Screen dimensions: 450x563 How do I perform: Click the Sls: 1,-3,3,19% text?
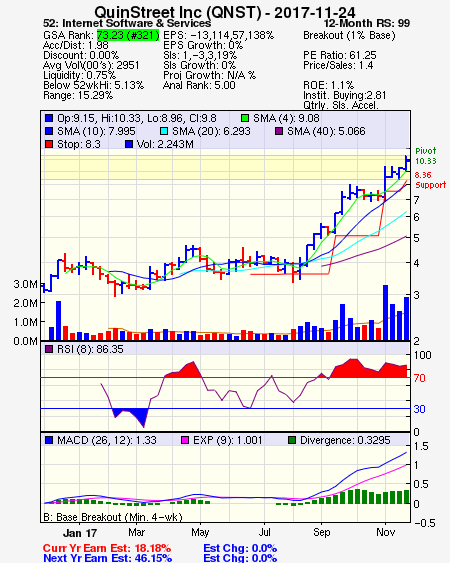[x=200, y=55]
